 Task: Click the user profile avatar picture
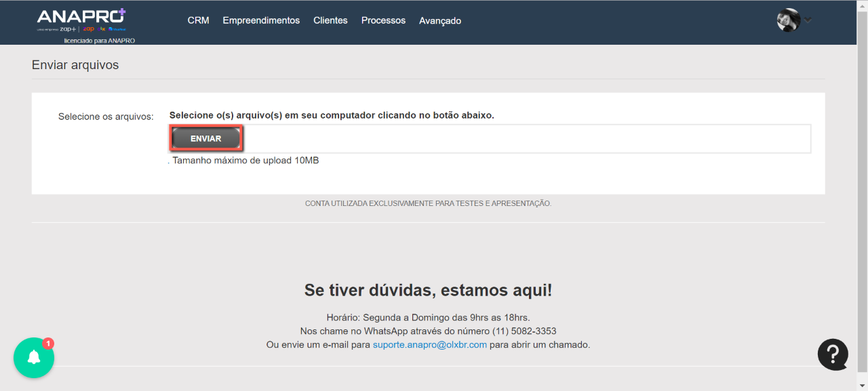[788, 20]
